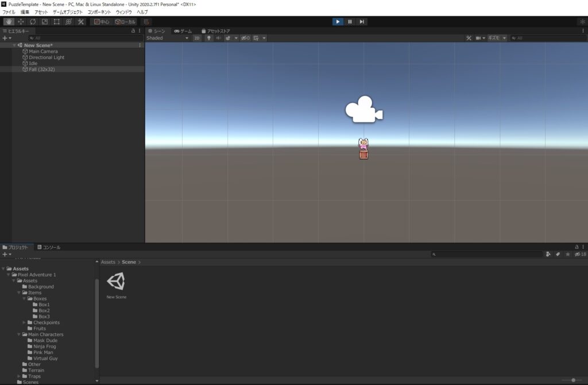This screenshot has height=385, width=588.
Task: Open the ウィンドウ menu
Action: click(124, 12)
